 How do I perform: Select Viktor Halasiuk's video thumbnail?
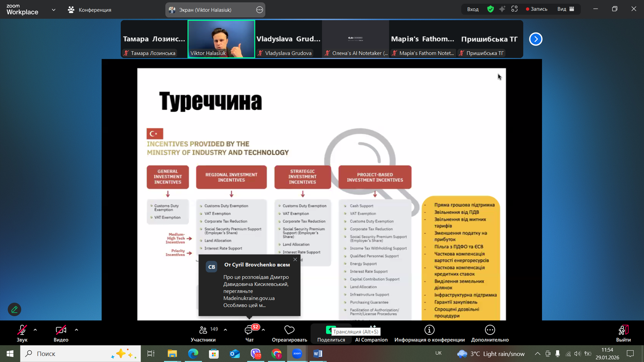pos(221,39)
